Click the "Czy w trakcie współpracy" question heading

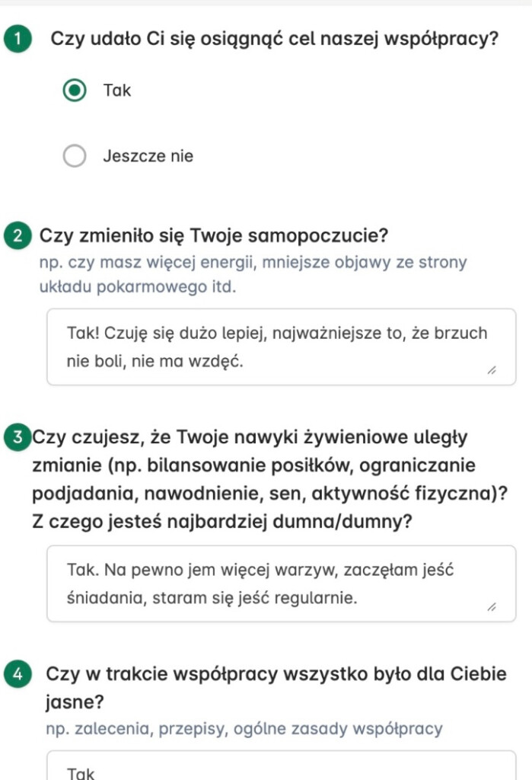coord(276,675)
